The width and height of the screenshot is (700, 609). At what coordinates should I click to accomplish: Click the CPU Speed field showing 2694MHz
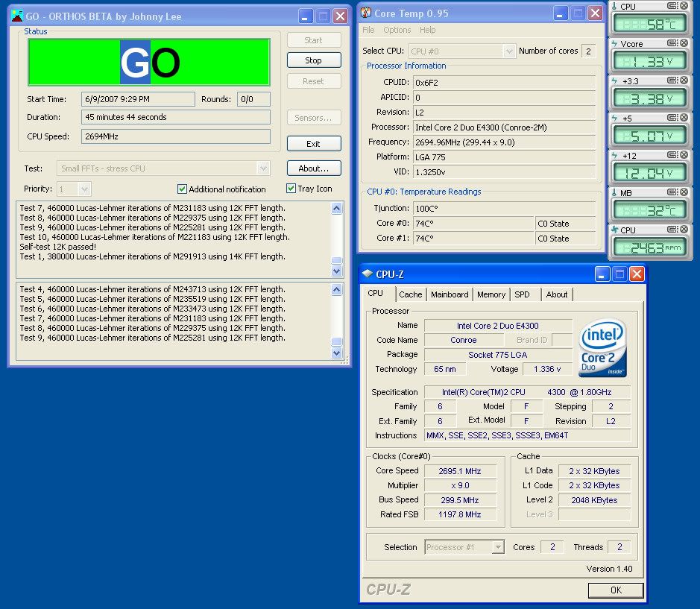(176, 136)
